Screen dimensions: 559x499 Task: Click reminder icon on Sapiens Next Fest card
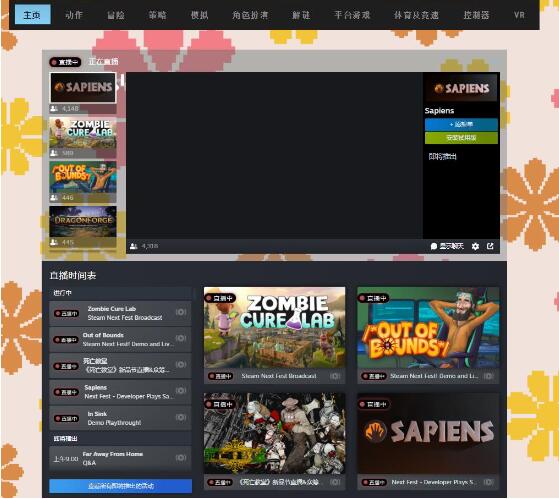point(488,482)
